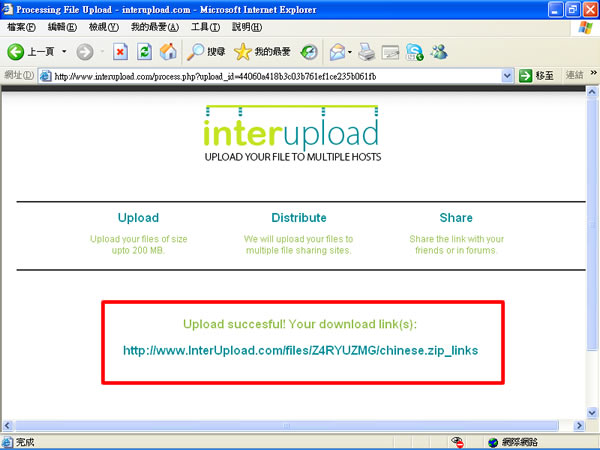
Task: Click the 網際網路 zone label in status bar
Action: (520, 442)
